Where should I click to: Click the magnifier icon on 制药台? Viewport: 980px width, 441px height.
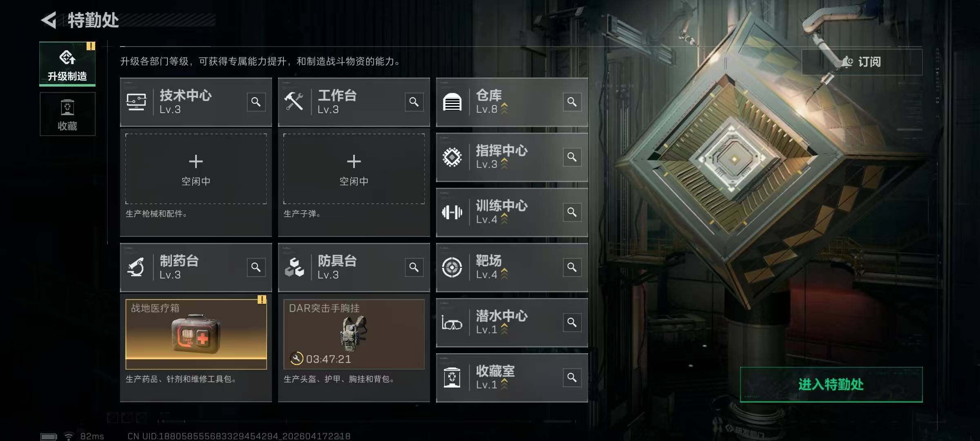coord(256,267)
